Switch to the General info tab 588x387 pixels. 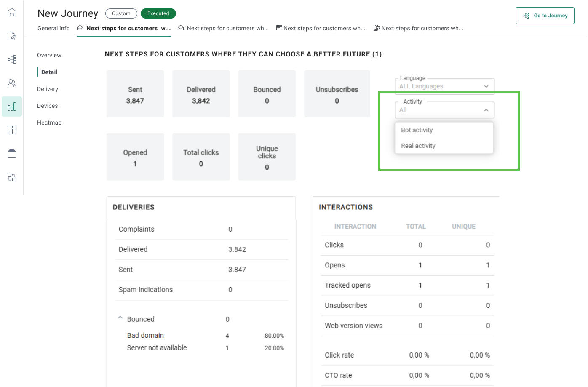(53, 28)
